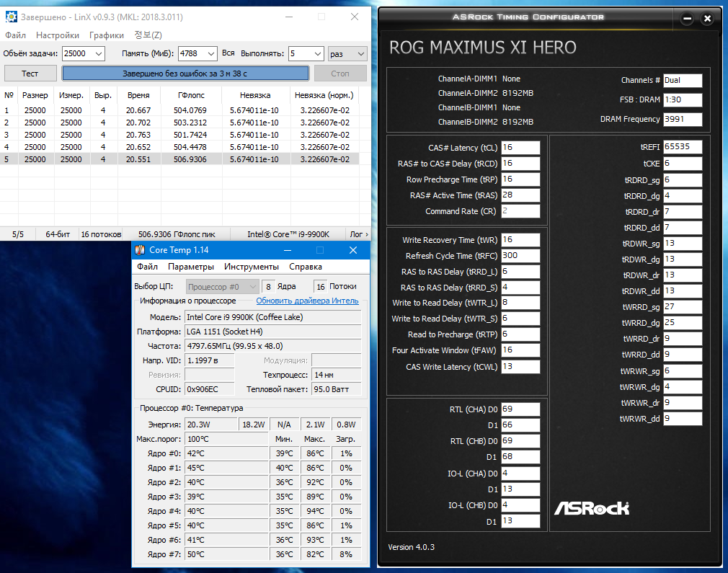
Task: Click the 16 потоков status bar entry
Action: [101, 234]
